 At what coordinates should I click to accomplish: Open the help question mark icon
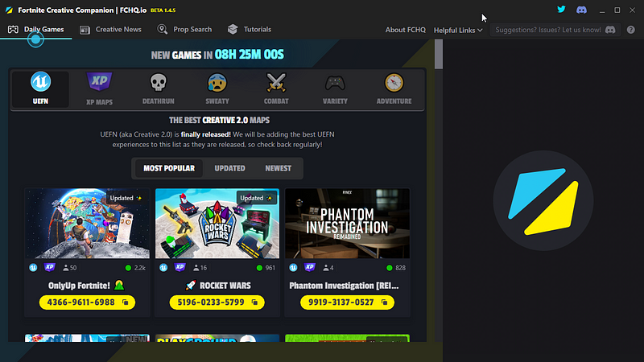(x=631, y=30)
